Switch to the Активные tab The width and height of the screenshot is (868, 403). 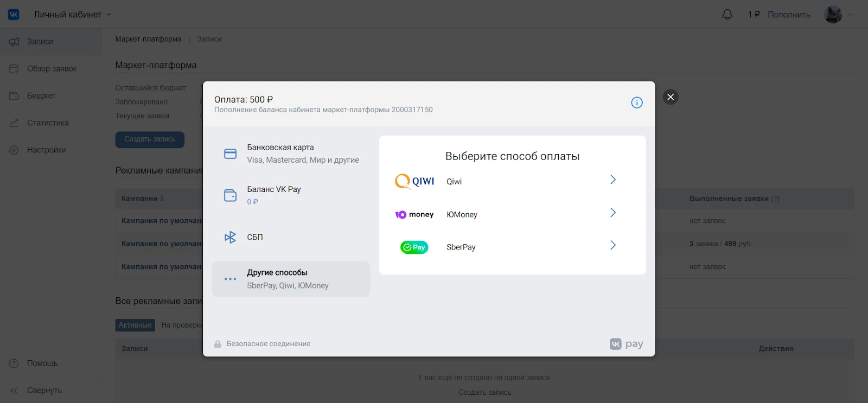[135, 325]
